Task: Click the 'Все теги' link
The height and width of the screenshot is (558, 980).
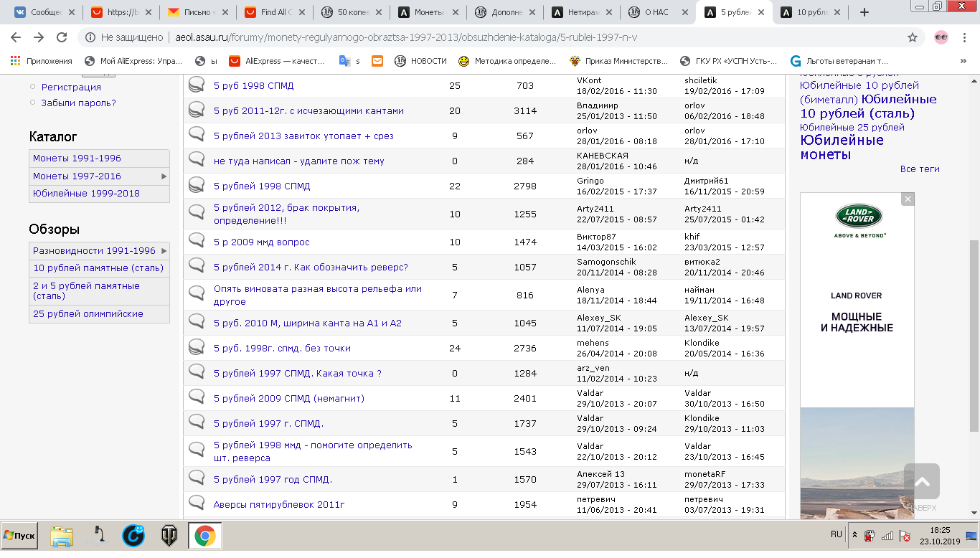Action: 919,169
